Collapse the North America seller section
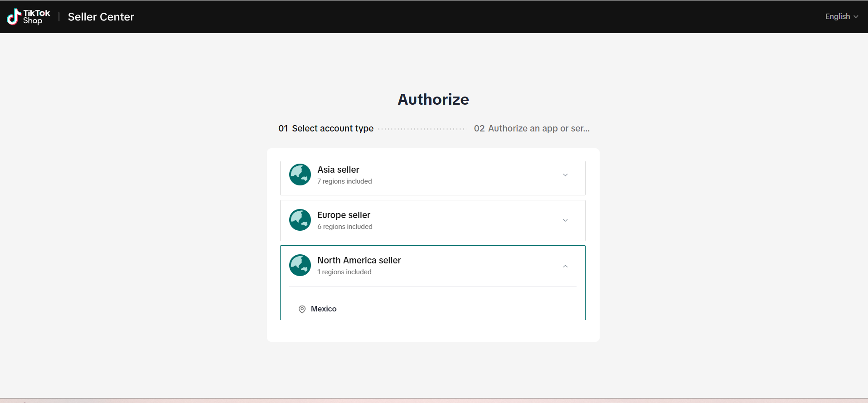The image size is (868, 403). pos(565,266)
